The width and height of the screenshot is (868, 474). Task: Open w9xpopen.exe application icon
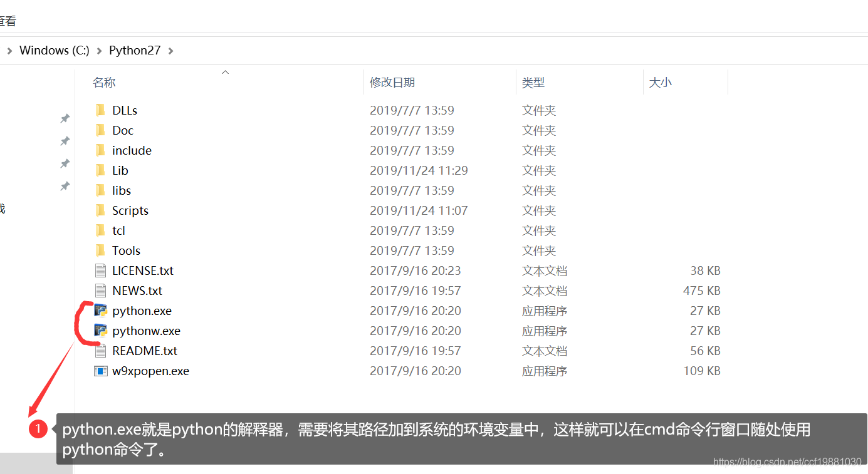tap(100, 371)
